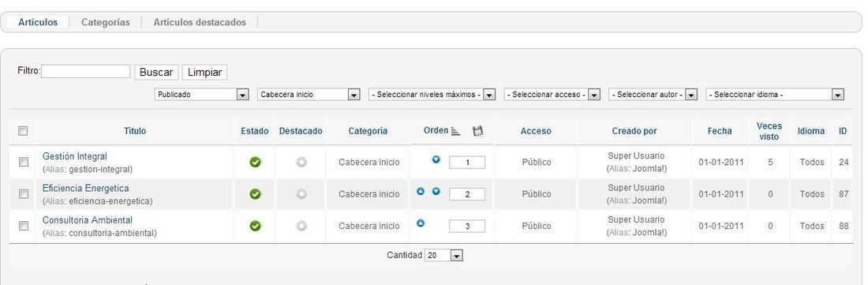Open the Gestión Integral article
This screenshot has height=285, width=868.
[75, 156]
